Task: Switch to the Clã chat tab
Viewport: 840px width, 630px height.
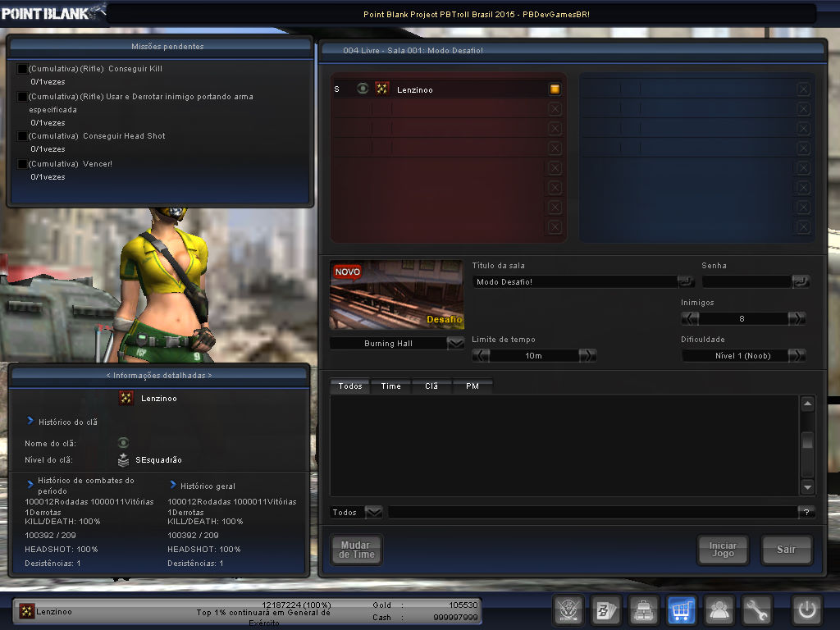Action: [431, 386]
